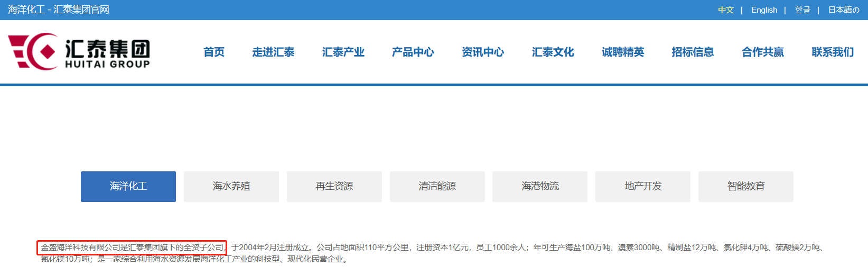
Task: Select the 海水养殖 tab
Action: 231,186
